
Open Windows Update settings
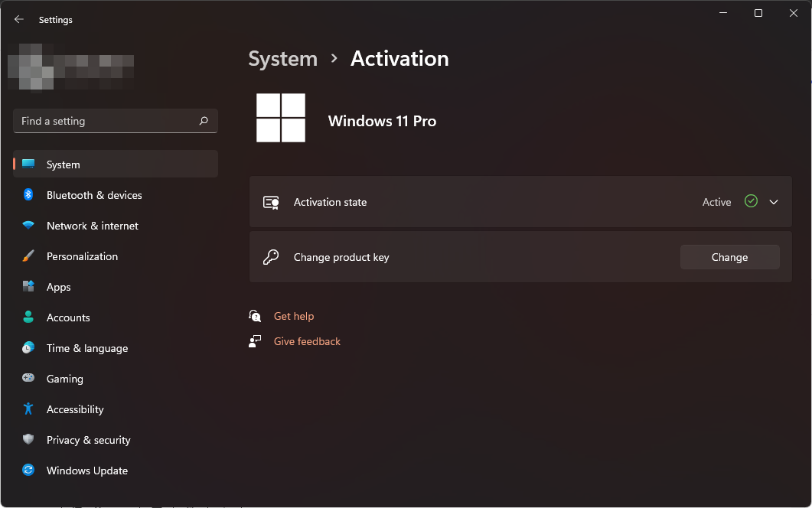[x=115, y=471]
